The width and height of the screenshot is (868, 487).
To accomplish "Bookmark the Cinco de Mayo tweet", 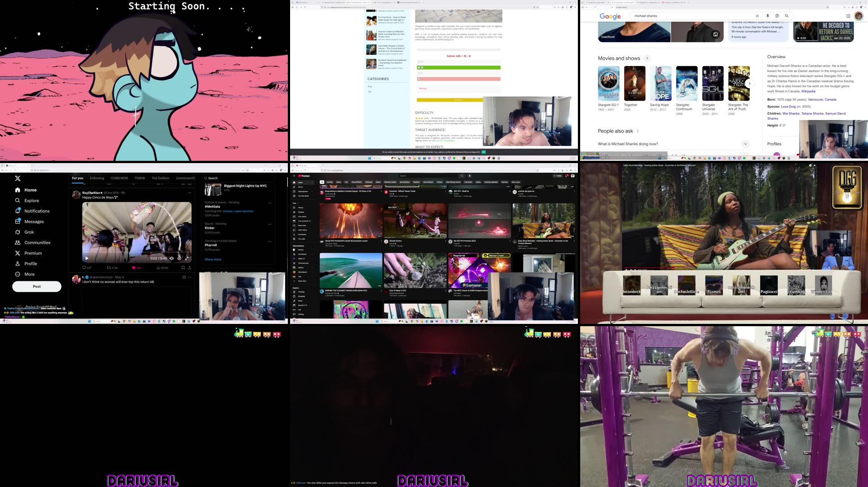I will [183, 268].
